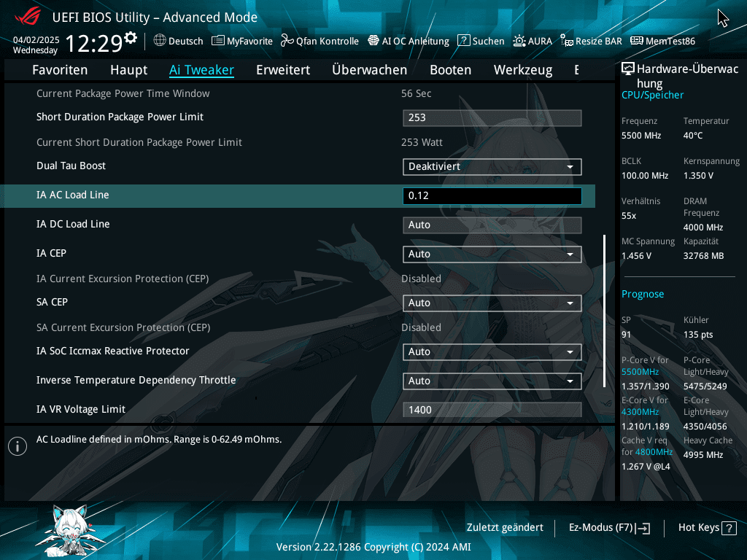Click the IA DC Load Line field
747x560 pixels.
(492, 225)
